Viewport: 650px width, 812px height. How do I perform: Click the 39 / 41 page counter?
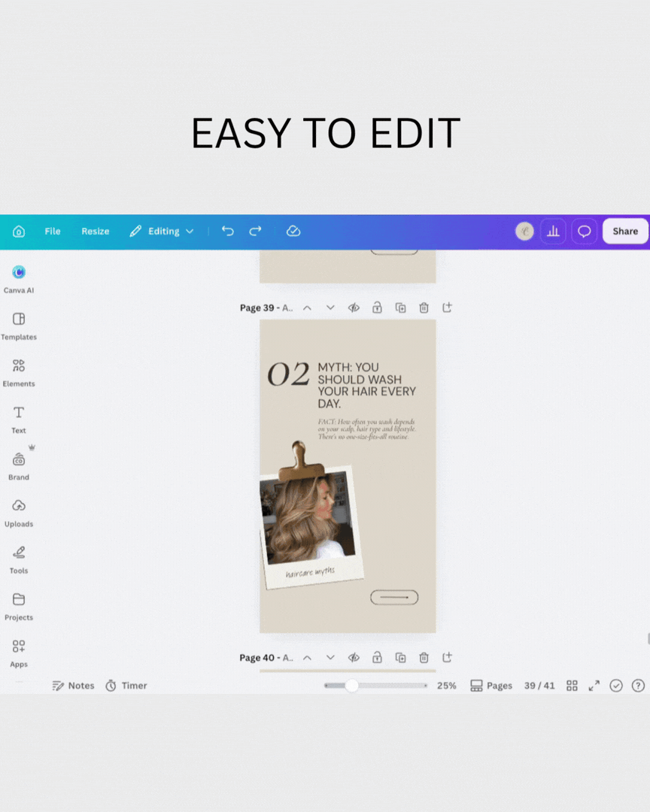(x=539, y=686)
